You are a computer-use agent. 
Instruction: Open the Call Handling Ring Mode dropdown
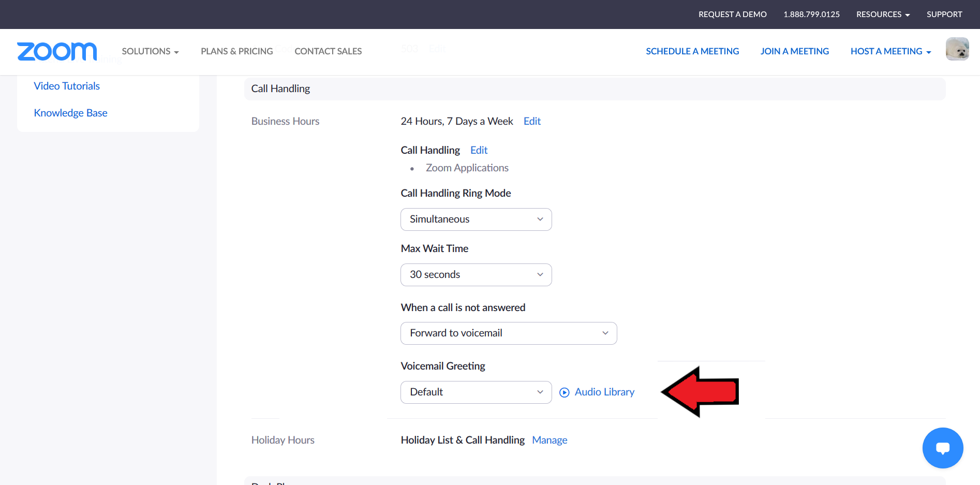476,219
